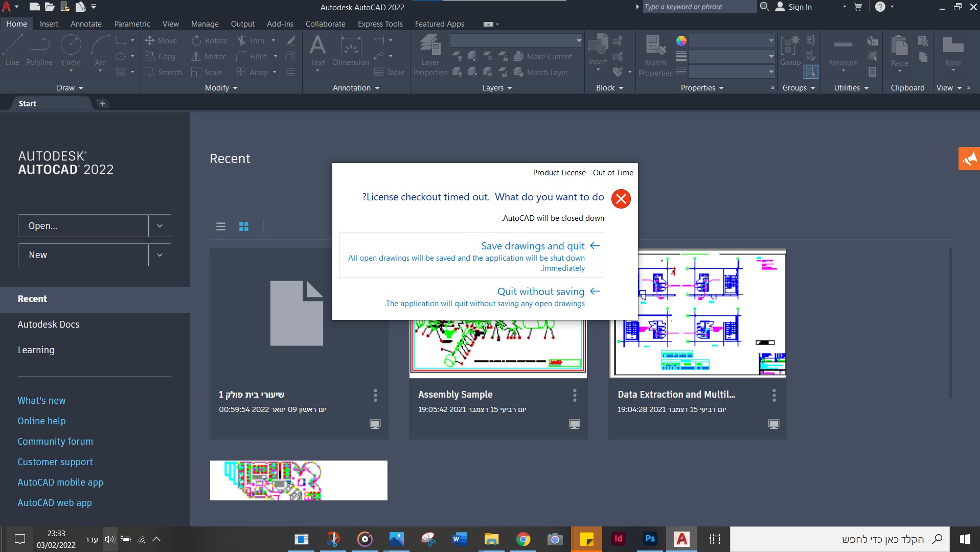Open the Data Extraction drawing thumbnail
This screenshot has height=552, width=980.
point(697,314)
